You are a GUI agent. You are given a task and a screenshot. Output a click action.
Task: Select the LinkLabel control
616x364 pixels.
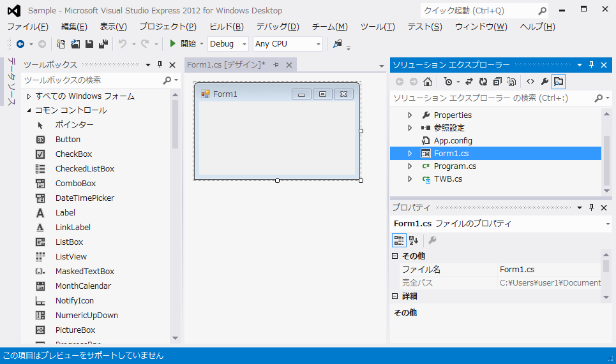(x=73, y=227)
